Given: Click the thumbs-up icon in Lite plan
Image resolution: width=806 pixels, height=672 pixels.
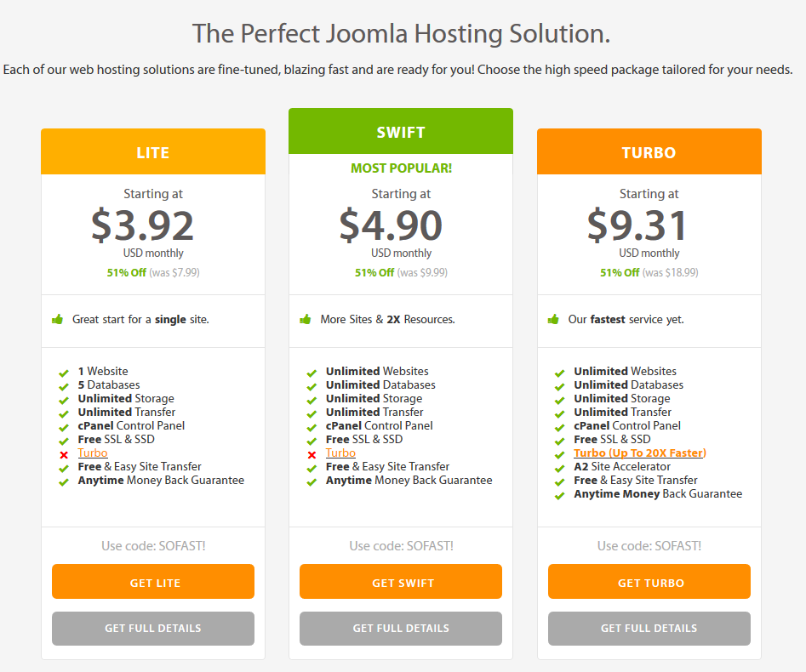Looking at the screenshot, I should (57, 320).
